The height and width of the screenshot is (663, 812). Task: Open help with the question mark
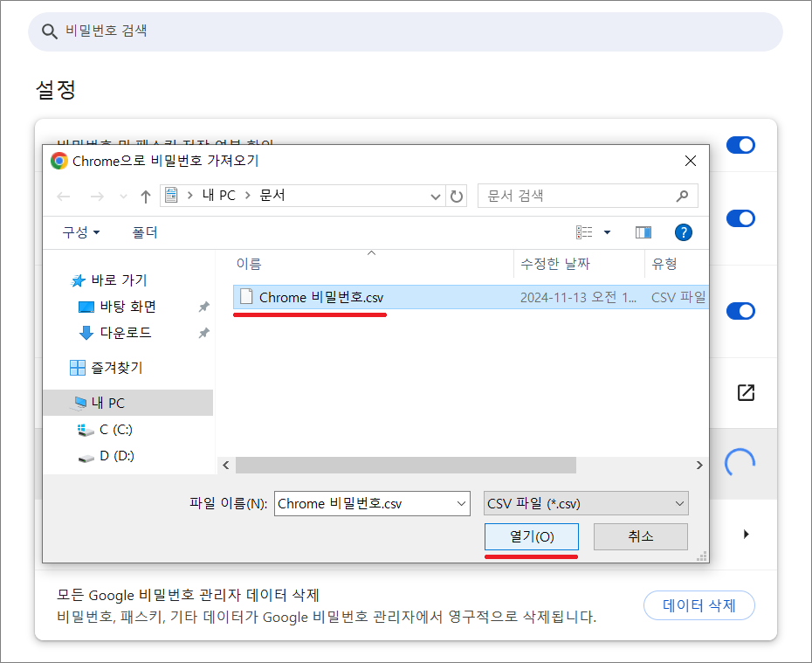(683, 232)
